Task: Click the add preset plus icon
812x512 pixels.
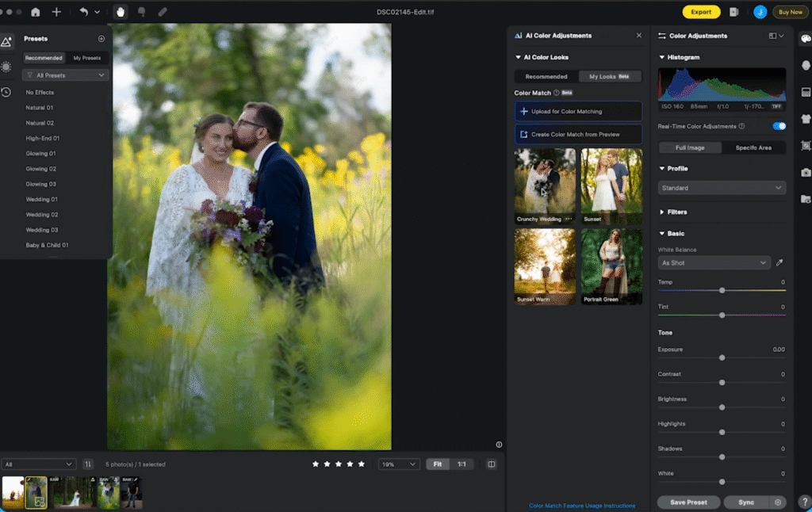Action: click(x=101, y=39)
